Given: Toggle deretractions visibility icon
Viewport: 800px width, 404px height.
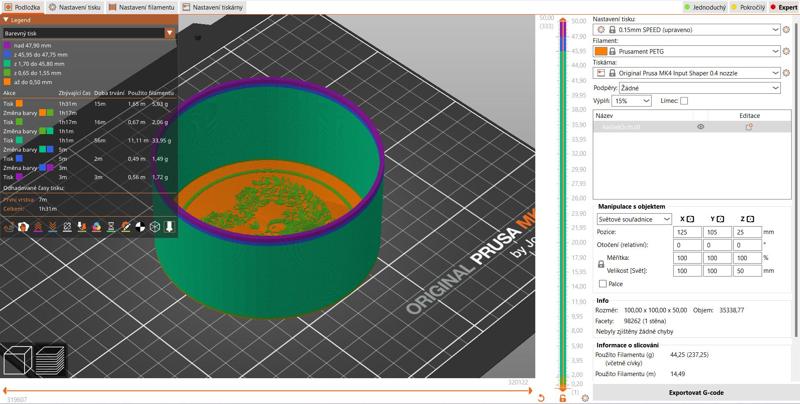Looking at the screenshot, I should (x=53, y=227).
